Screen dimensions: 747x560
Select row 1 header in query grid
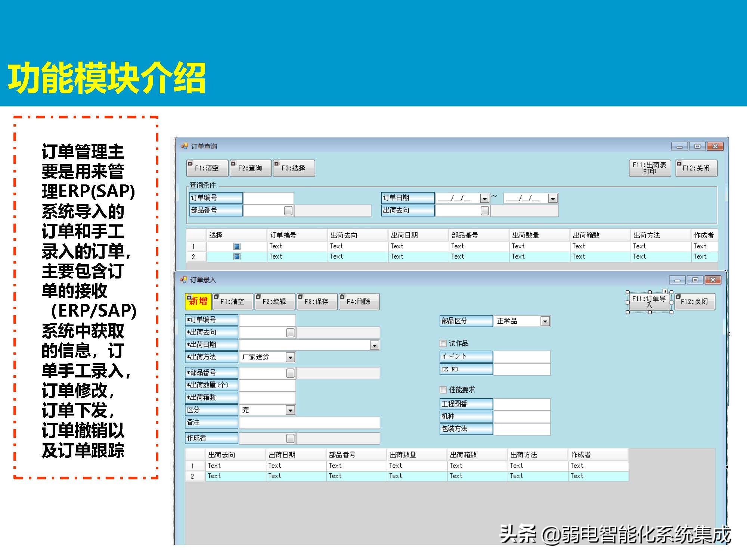tap(196, 246)
